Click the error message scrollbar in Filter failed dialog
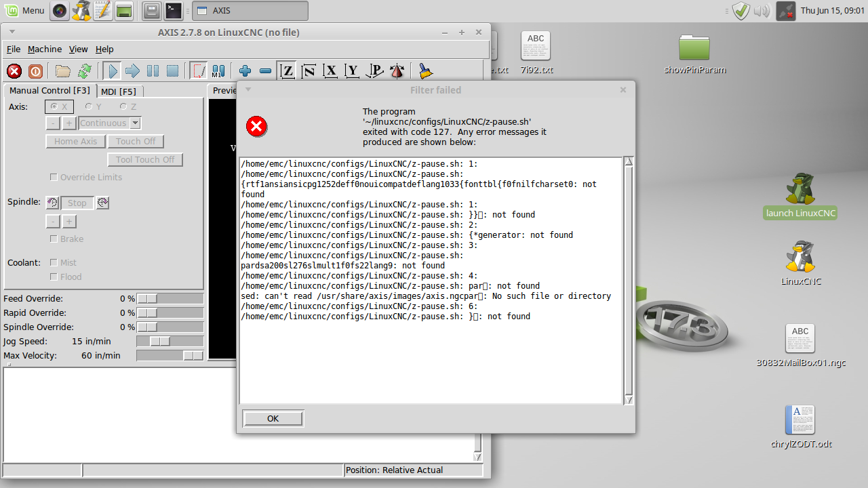 [629, 281]
